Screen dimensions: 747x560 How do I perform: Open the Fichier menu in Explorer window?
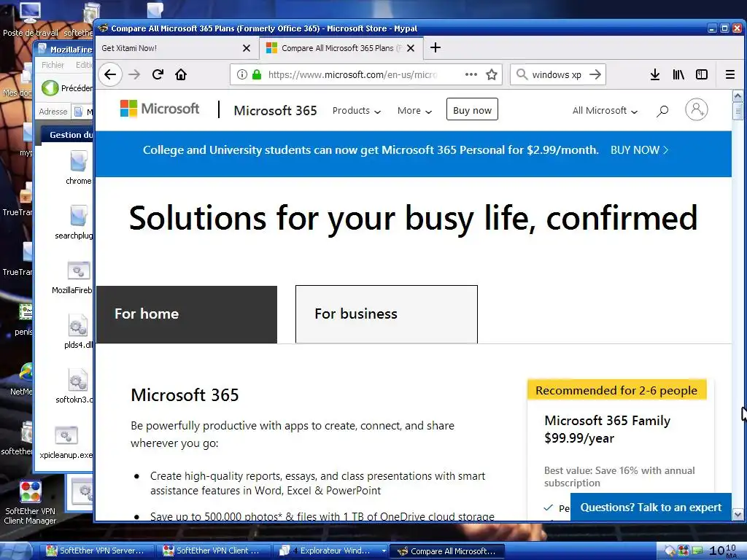(53, 65)
